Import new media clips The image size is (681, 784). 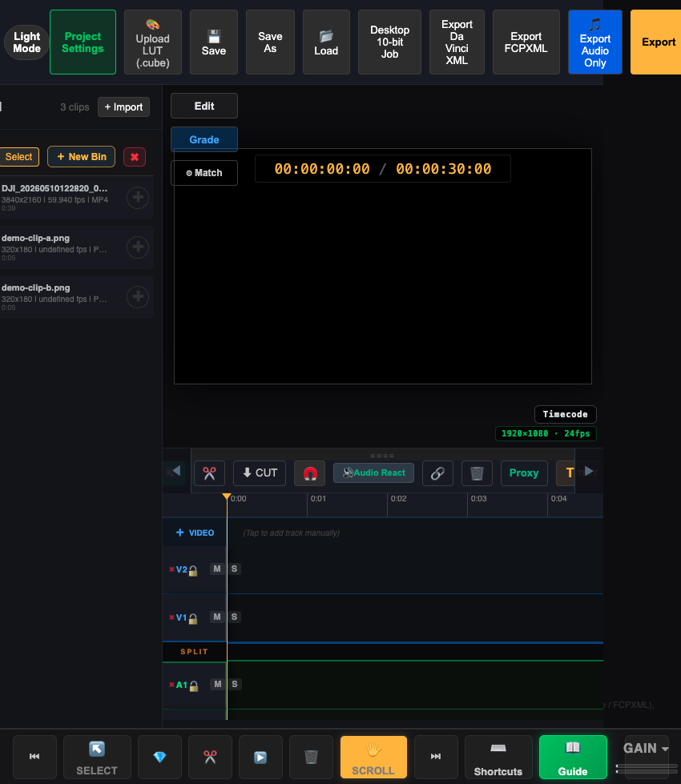(x=123, y=107)
